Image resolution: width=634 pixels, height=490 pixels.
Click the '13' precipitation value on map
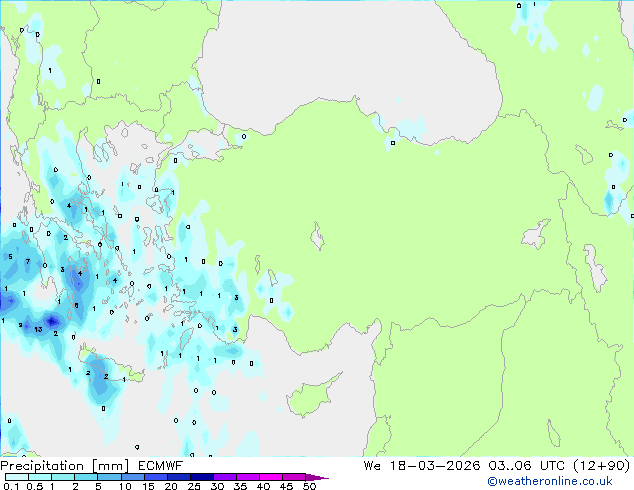tap(38, 329)
